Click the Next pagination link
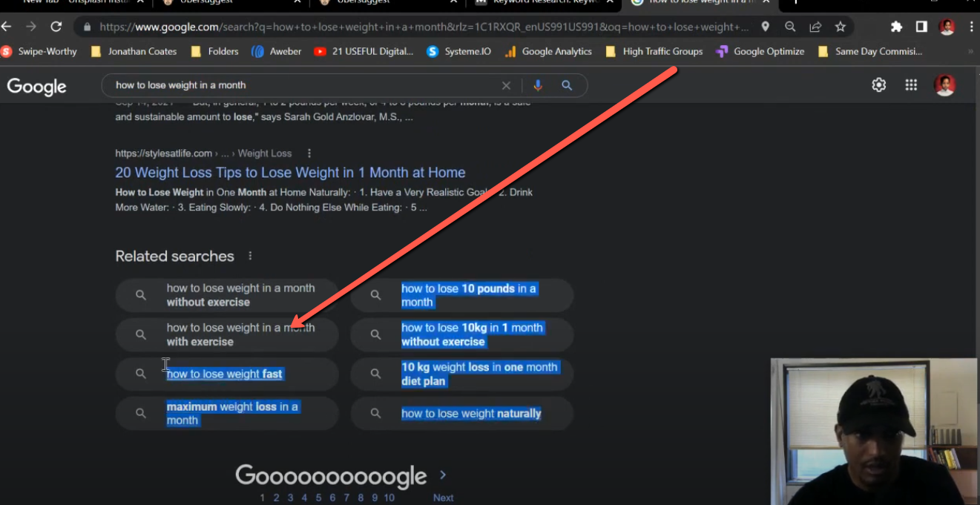Screen dimensions: 980x505 pyautogui.click(x=442, y=498)
